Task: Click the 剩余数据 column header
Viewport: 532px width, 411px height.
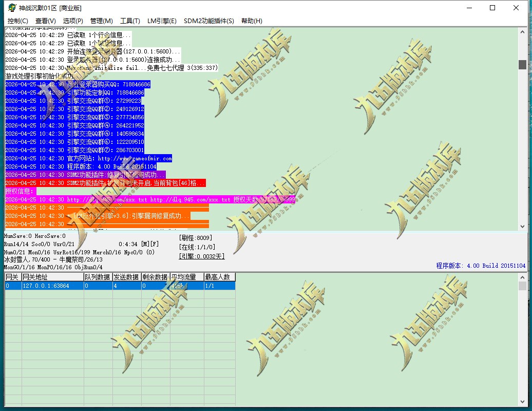Action: pyautogui.click(x=156, y=277)
